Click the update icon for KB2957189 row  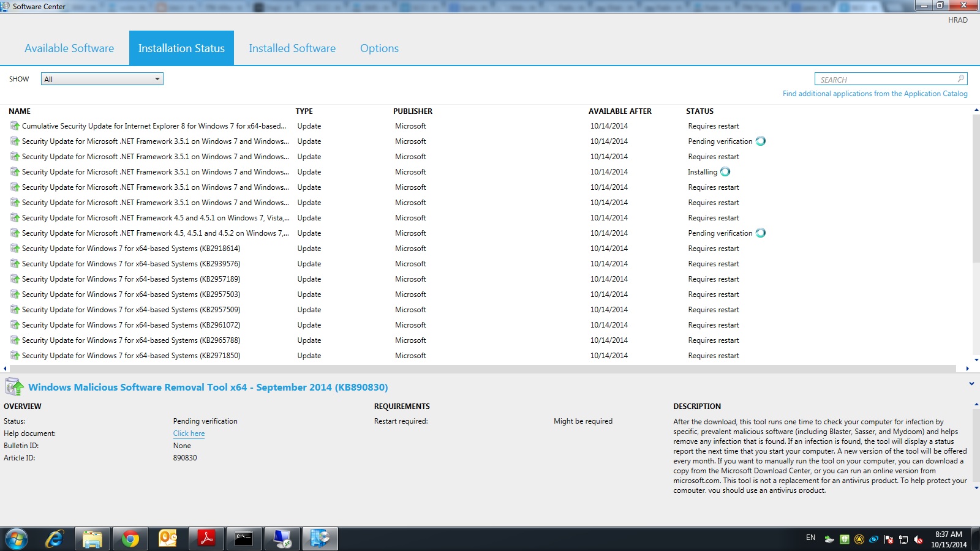pyautogui.click(x=15, y=279)
